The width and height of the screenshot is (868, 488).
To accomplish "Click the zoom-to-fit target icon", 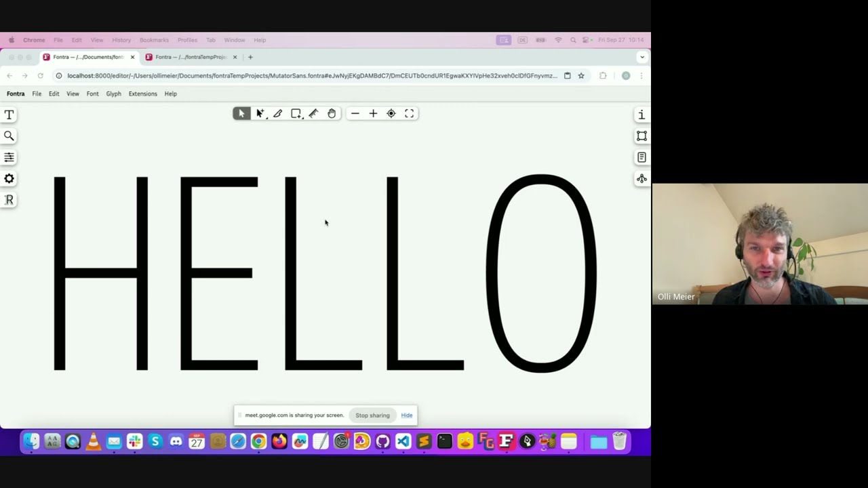I will tap(391, 114).
